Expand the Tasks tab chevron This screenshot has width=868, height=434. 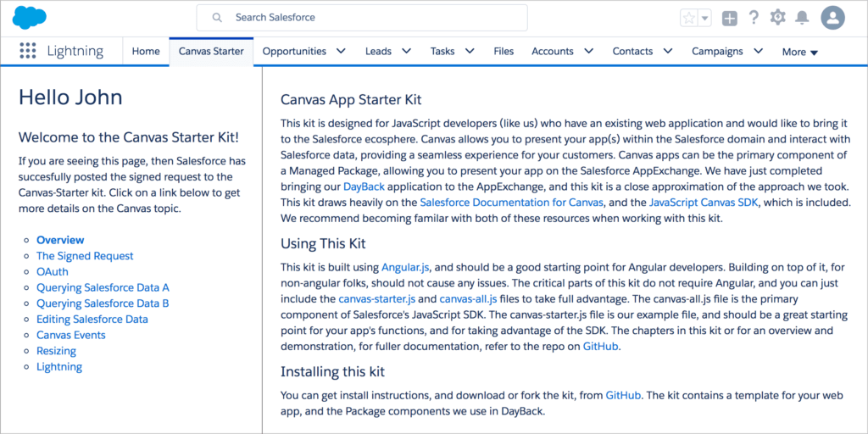[x=470, y=51]
